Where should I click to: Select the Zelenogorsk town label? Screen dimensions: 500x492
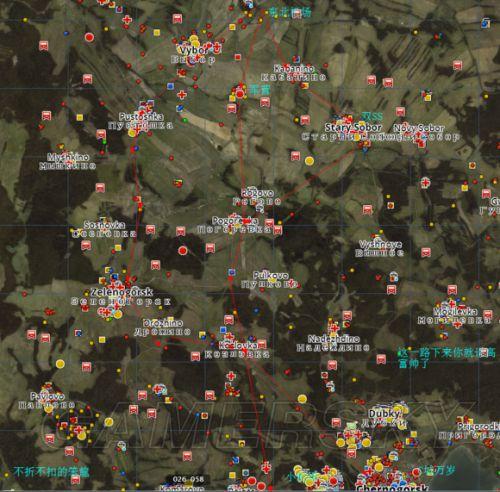coord(121,292)
